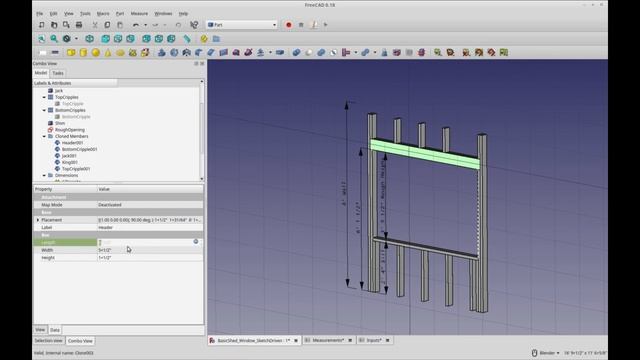The height and width of the screenshot is (360, 640).
Task: Click Fit selection magnifier icon
Action: 54,39
